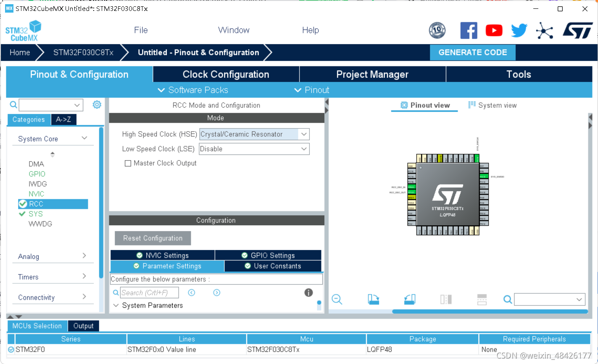Select IWDG in System Core list
598x364 pixels.
click(38, 184)
